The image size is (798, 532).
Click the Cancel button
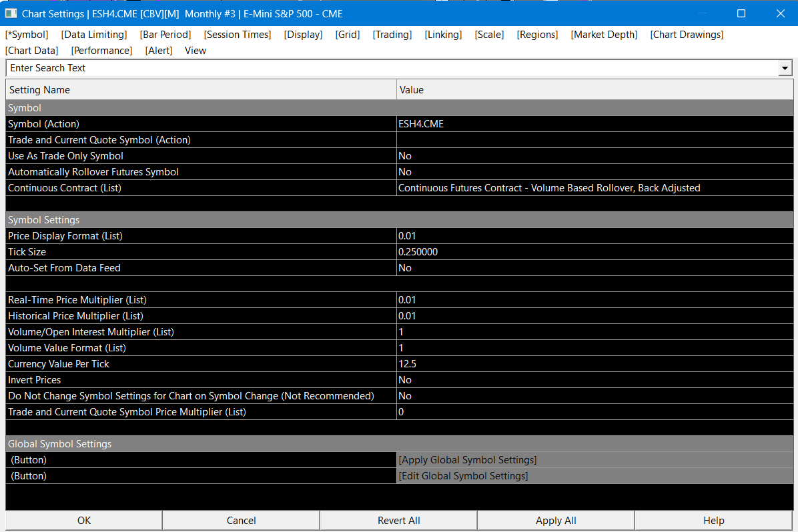[x=242, y=520]
